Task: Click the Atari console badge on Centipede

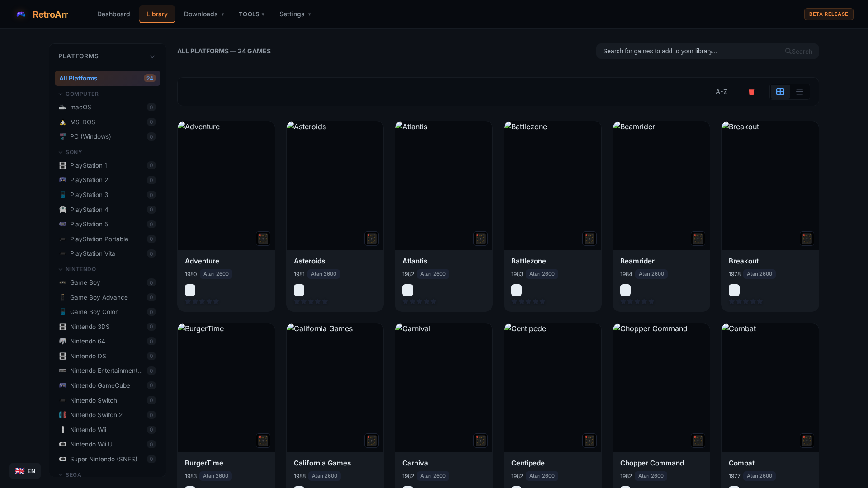Action: [590, 441]
